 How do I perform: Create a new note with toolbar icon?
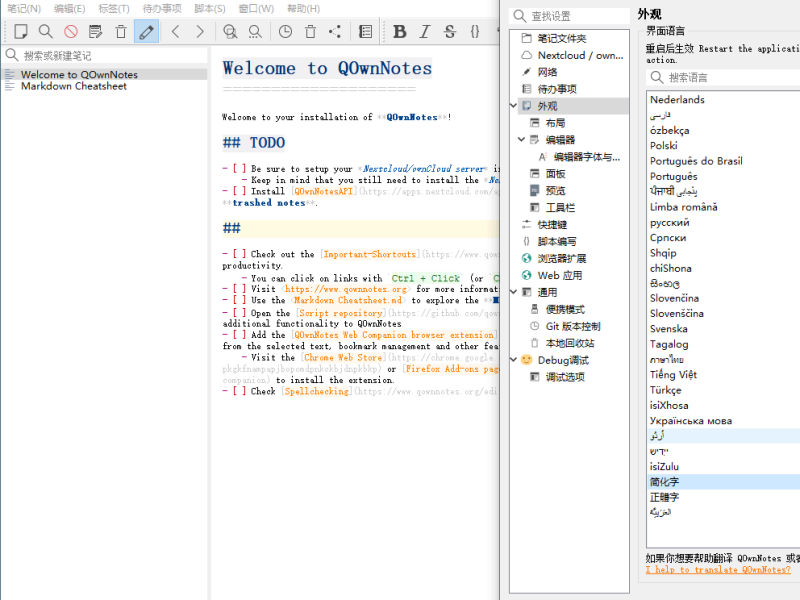pos(21,32)
